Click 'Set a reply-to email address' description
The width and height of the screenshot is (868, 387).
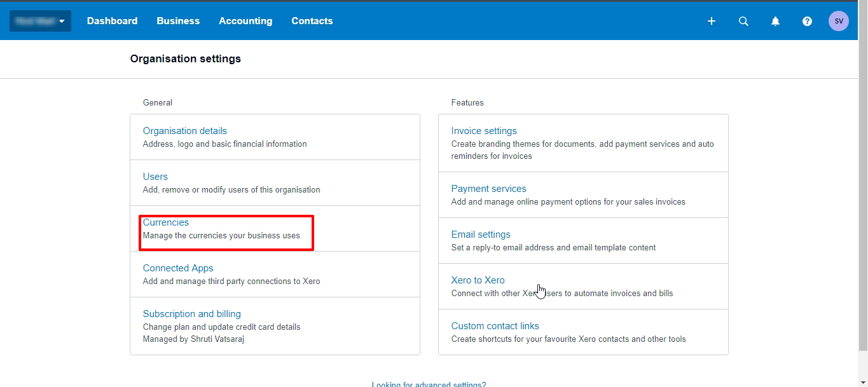554,248
